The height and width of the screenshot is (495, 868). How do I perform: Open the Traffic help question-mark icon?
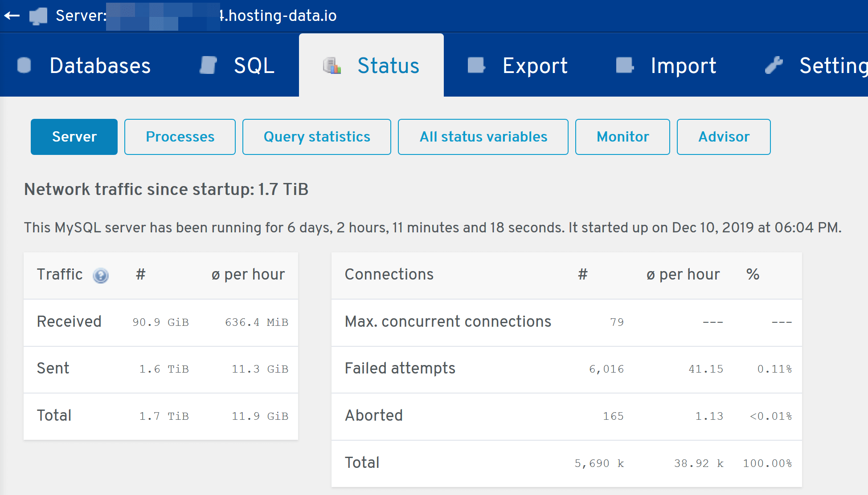101,276
